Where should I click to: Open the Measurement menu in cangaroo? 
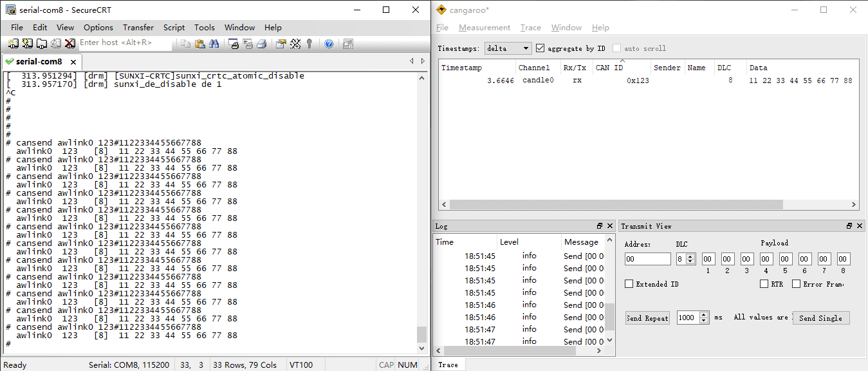(485, 28)
